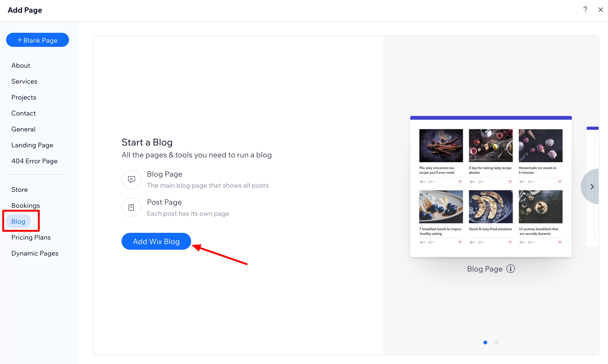Click the Blog Page icon in feature list
This screenshot has width=608, height=364.
pos(131,179)
